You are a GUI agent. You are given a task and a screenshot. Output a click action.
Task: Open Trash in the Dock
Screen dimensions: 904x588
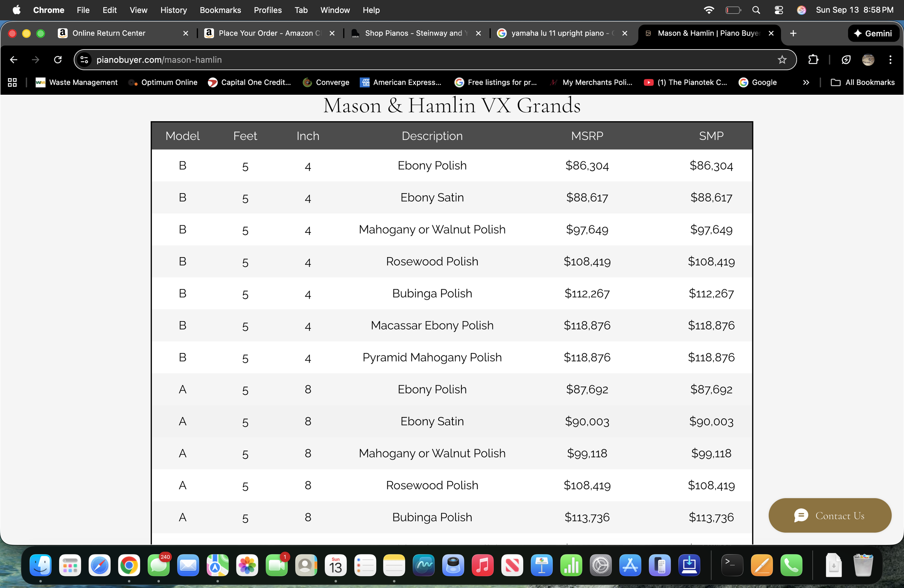863,565
